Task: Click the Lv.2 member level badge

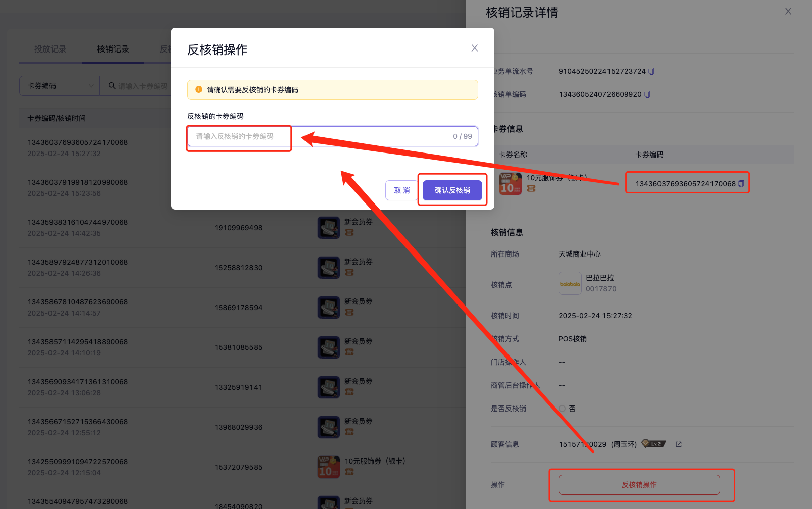Action: (653, 444)
